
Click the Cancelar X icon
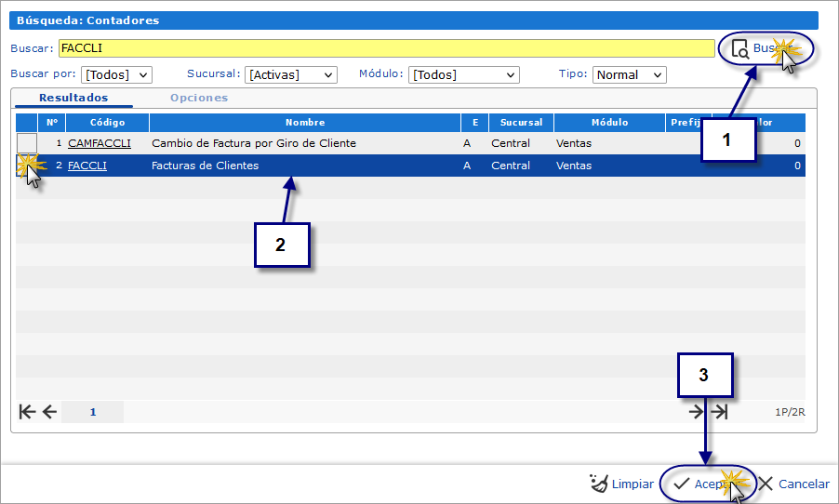765,484
